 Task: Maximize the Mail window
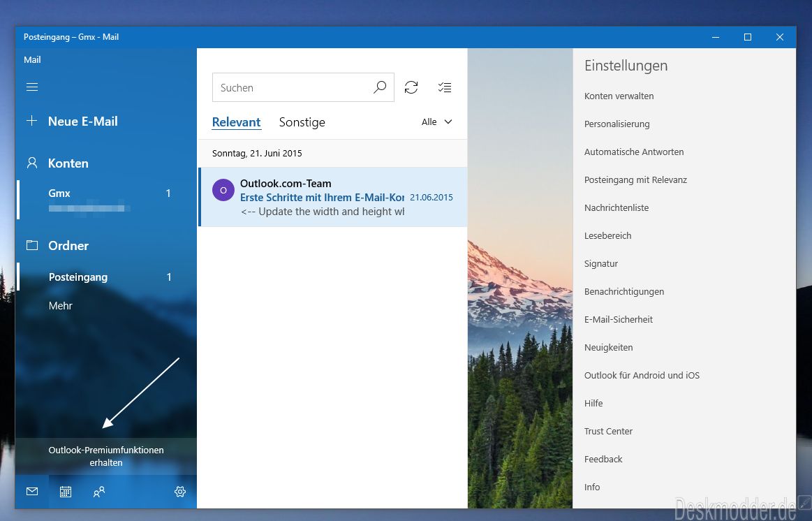pyautogui.click(x=748, y=37)
